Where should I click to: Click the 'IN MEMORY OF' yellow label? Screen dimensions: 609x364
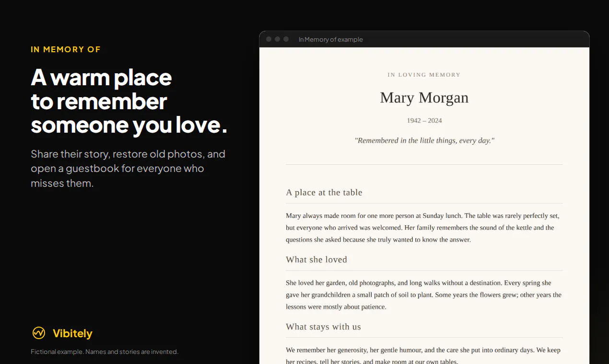(66, 49)
